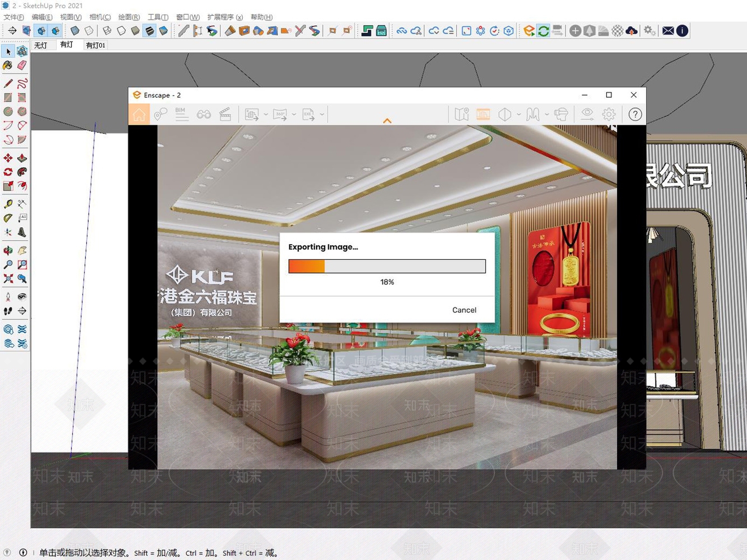The width and height of the screenshot is (747, 560).
Task: Maximize the Enscape window
Action: click(x=609, y=95)
